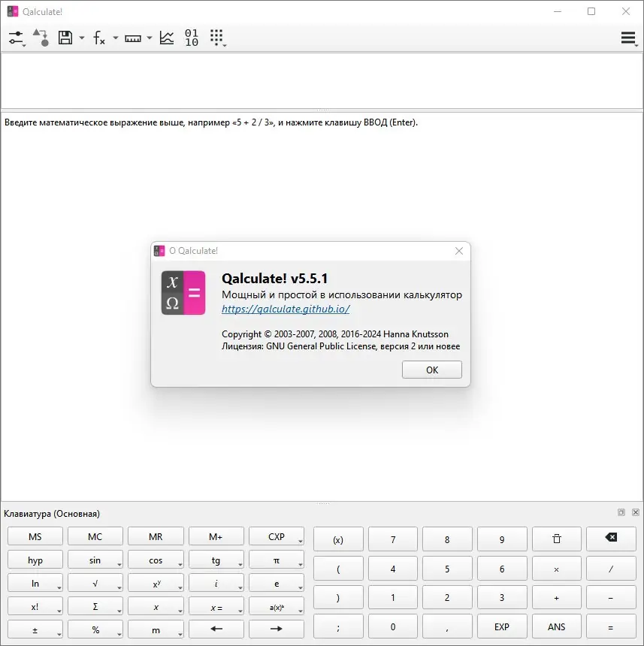
Task: Click the trash clear key
Action: (556, 539)
